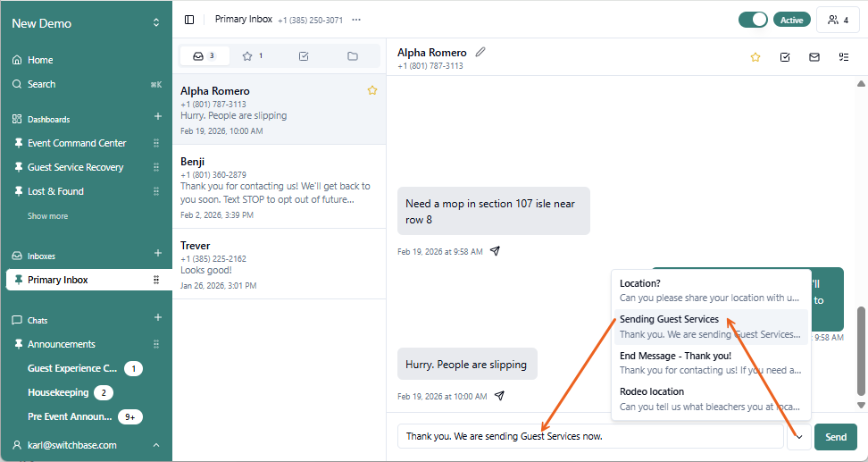This screenshot has height=462, width=868.
Task: Click the three-dots menu next to Primary Inbox
Action: (356, 20)
